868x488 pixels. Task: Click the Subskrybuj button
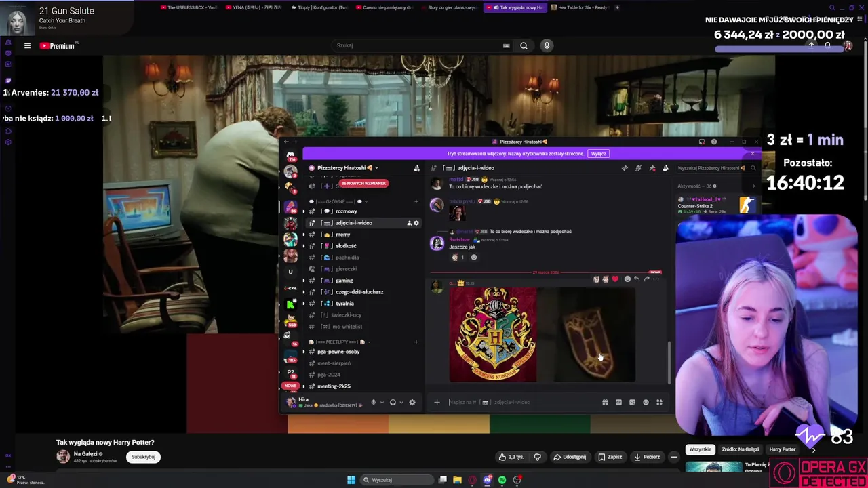point(143,457)
